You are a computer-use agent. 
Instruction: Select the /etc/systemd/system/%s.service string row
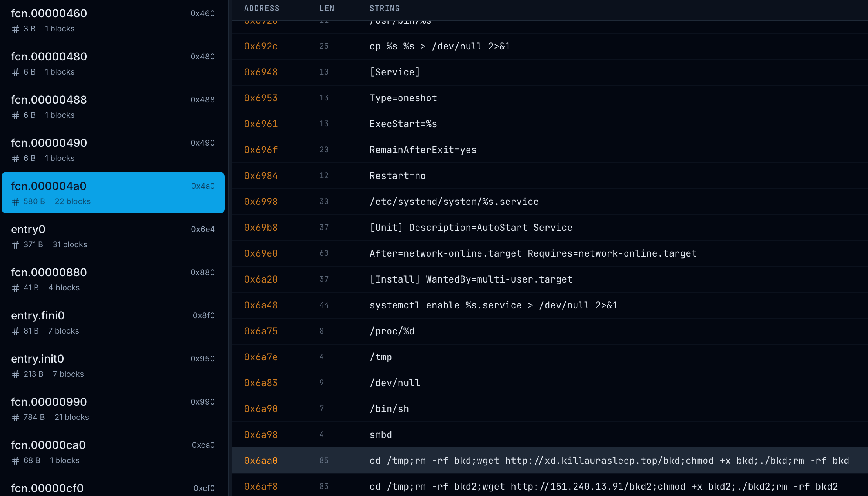pos(454,201)
